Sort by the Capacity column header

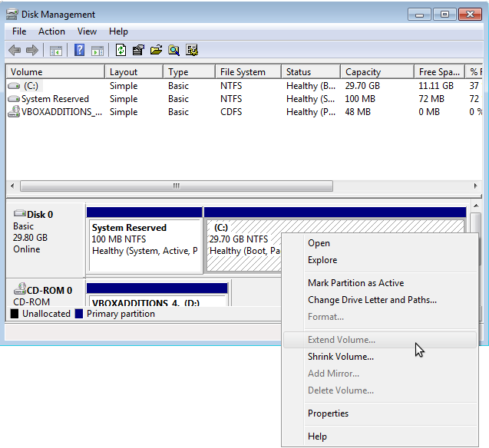[378, 72]
